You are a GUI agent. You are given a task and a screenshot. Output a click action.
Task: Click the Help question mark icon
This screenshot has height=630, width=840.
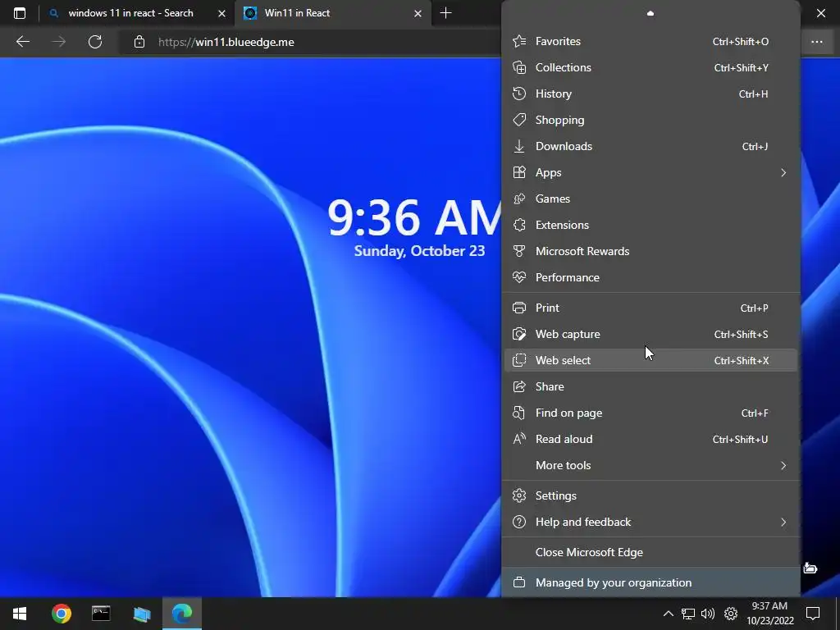pyautogui.click(x=519, y=522)
